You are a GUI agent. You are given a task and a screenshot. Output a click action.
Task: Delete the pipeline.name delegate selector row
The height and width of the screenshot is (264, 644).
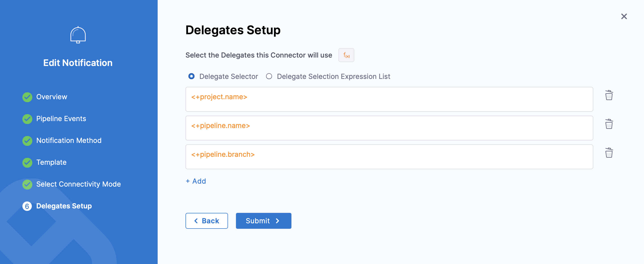pos(609,124)
